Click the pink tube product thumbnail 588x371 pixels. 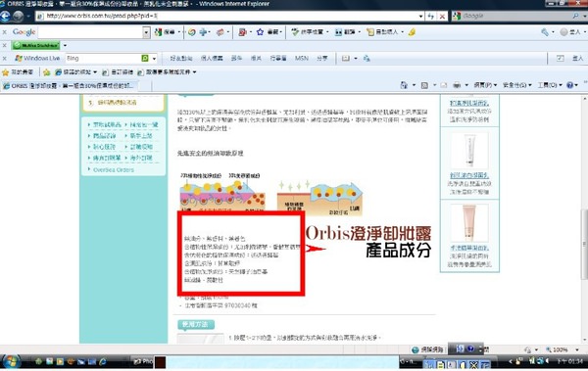coord(469,222)
